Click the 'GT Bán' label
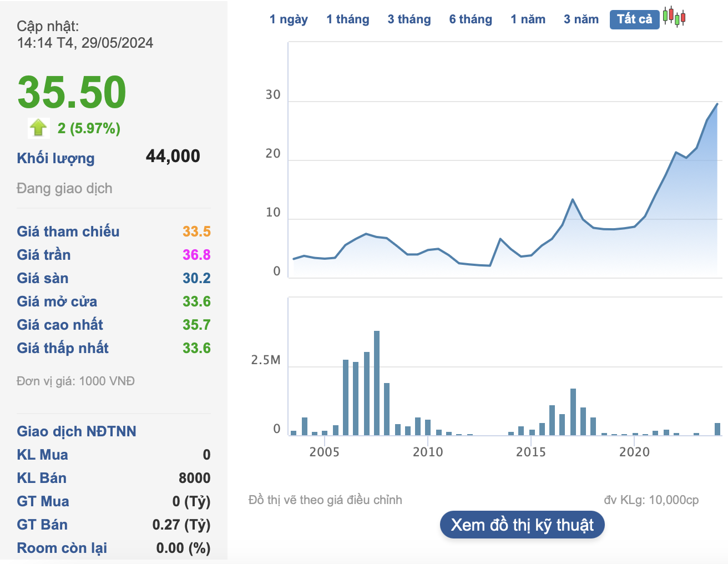The width and height of the screenshot is (728, 564). pyautogui.click(x=42, y=525)
